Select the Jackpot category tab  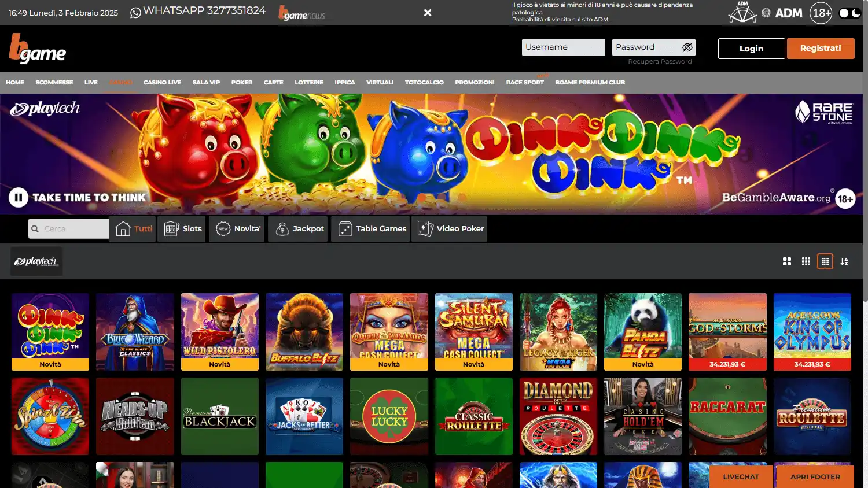[x=298, y=229]
